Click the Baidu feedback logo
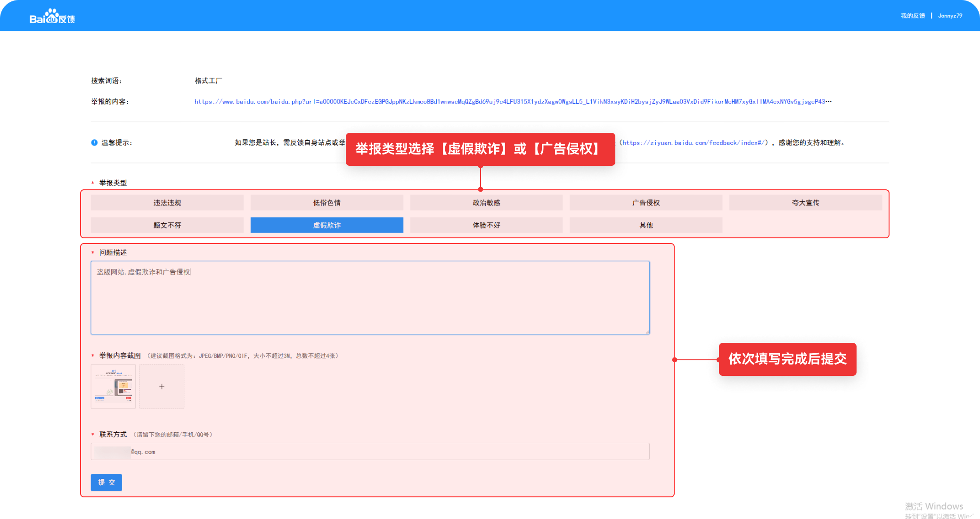Image resolution: width=980 pixels, height=519 pixels. (52, 16)
